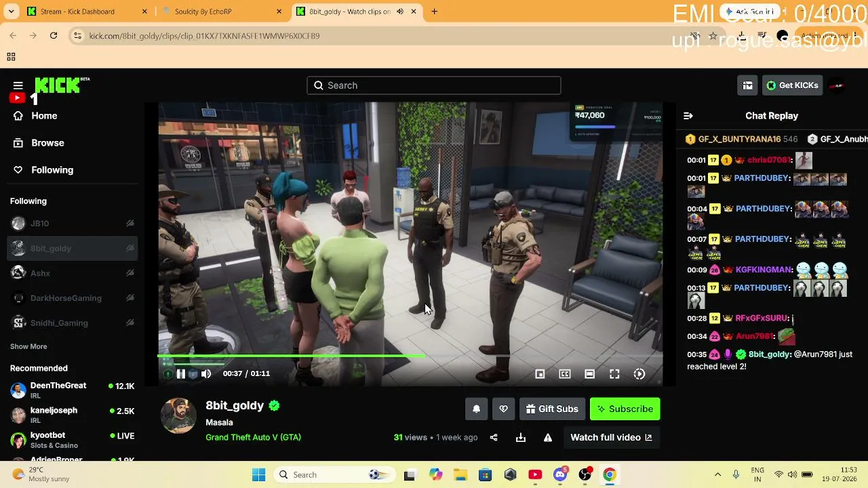
Task: Open OBS Studio from the taskbar
Action: click(x=585, y=475)
